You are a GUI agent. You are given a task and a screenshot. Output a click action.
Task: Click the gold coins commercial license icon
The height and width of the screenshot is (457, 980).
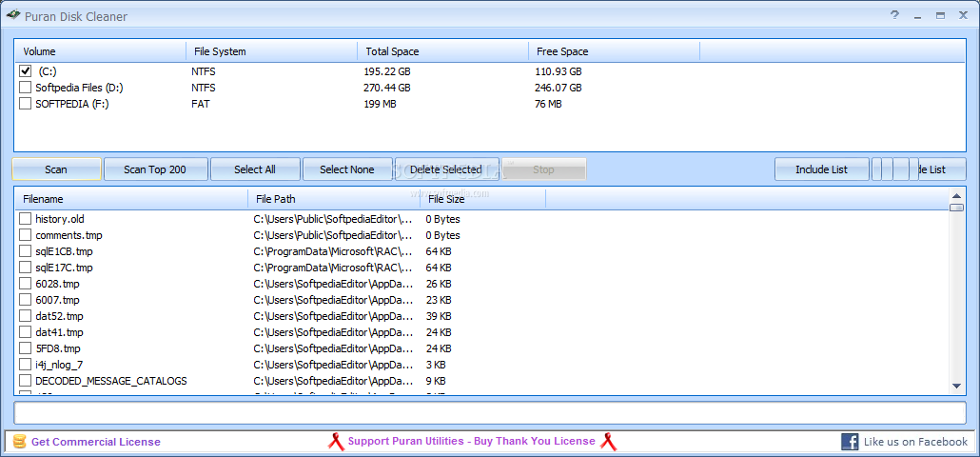pyautogui.click(x=19, y=442)
